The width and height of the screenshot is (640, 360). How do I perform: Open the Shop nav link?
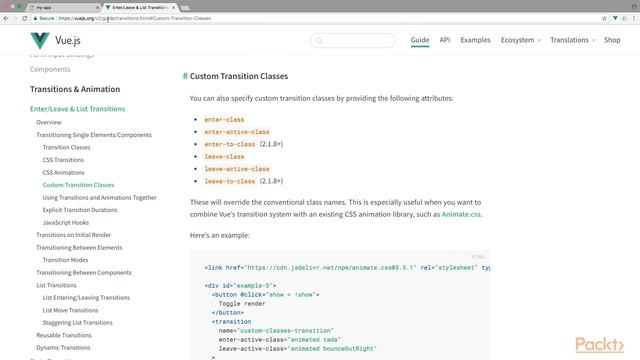pos(612,40)
